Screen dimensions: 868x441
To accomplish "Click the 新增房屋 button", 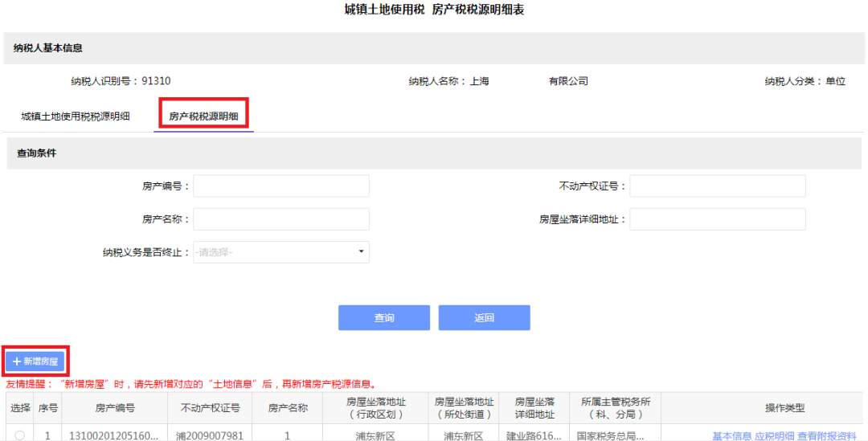I will (35, 361).
